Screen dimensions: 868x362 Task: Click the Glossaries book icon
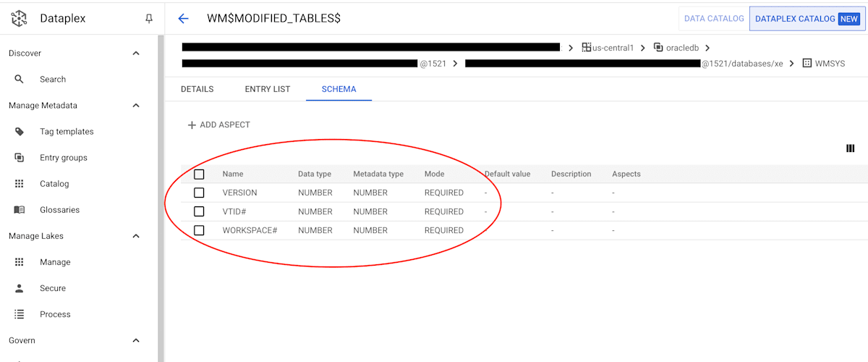coord(20,210)
